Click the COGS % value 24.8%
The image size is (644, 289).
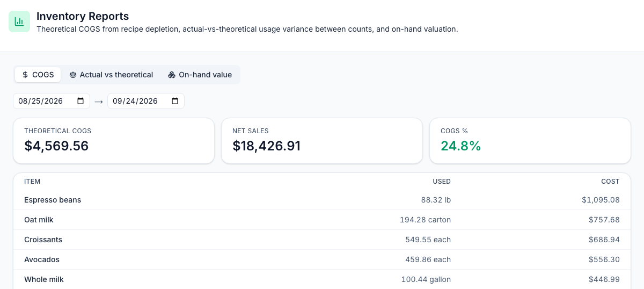460,146
